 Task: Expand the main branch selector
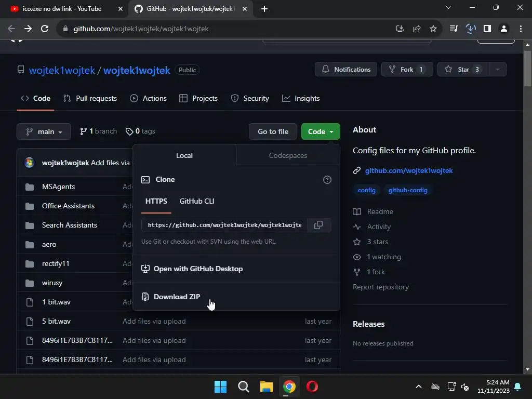pos(44,131)
